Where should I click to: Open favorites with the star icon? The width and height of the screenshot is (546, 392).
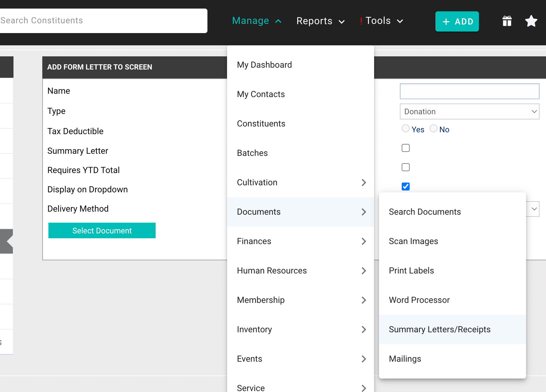531,21
